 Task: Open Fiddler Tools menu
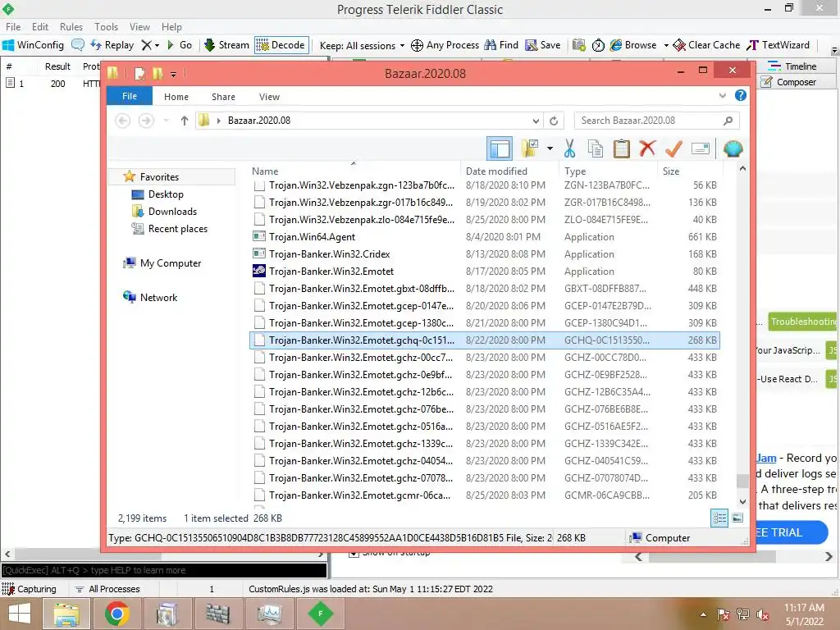(x=106, y=27)
